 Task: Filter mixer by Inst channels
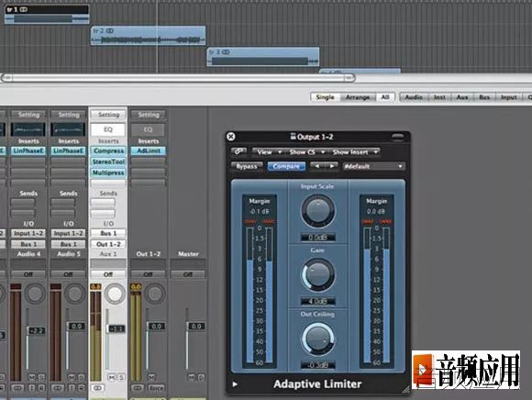(439, 97)
